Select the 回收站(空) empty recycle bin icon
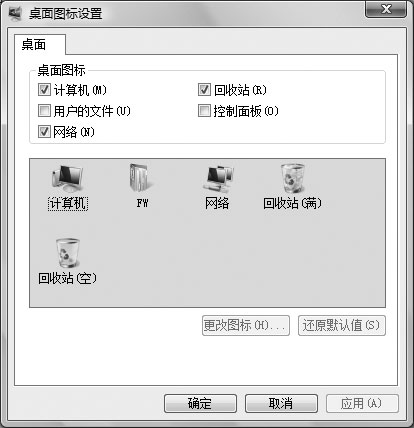The image size is (414, 428). pos(68,253)
